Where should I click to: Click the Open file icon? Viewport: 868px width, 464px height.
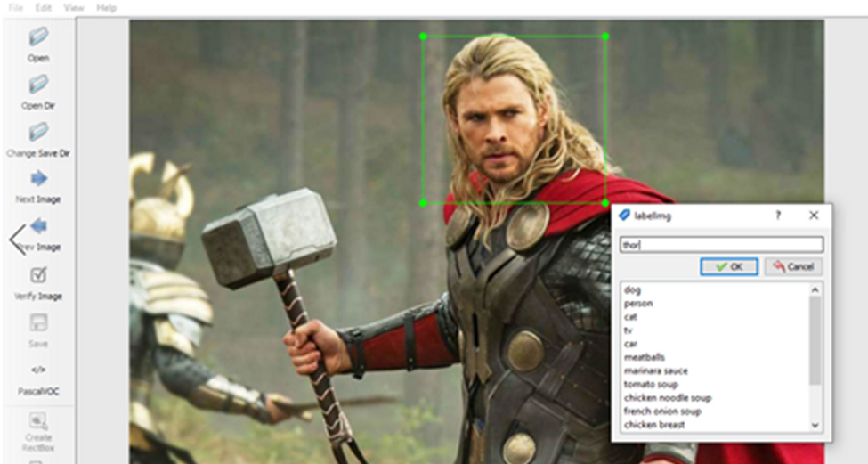38,37
